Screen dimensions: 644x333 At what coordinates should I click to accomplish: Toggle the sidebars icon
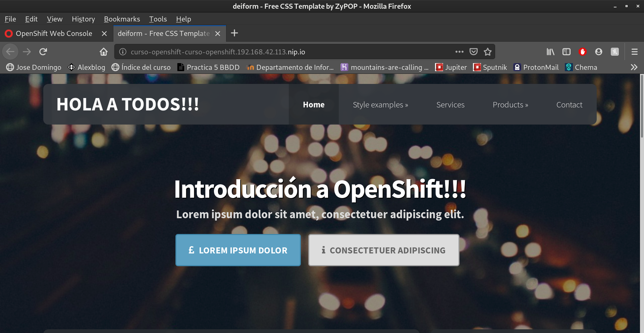tap(566, 52)
